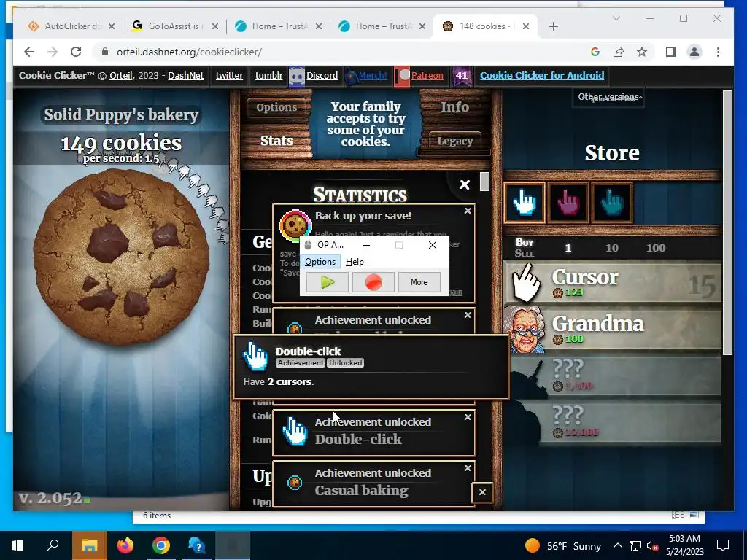This screenshot has width=747, height=560.
Task: Rename Solid Puppy's bakery
Action: 121,114
